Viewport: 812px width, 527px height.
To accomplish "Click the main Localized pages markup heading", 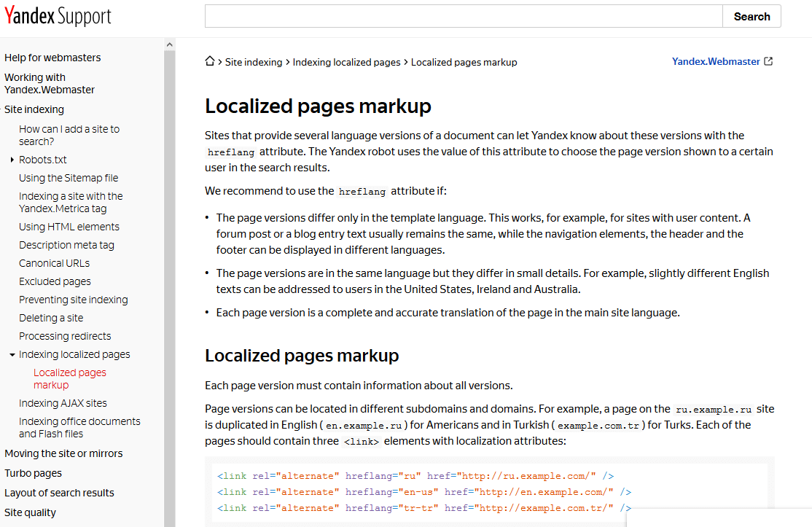I will point(318,106).
